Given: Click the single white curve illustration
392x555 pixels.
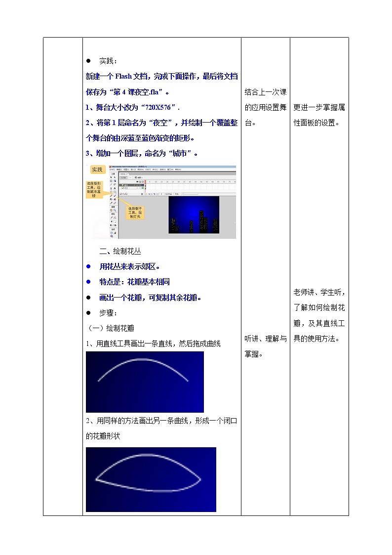Looking at the screenshot, I should (145, 382).
